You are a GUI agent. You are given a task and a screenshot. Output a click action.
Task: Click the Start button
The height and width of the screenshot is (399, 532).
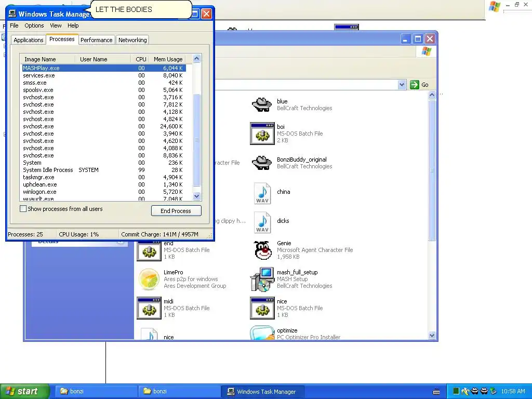tap(25, 391)
